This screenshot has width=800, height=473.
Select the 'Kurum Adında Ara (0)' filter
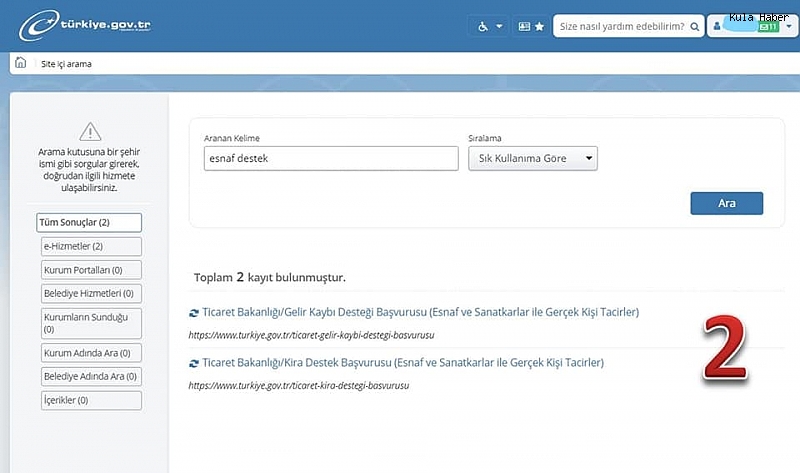[x=91, y=353]
